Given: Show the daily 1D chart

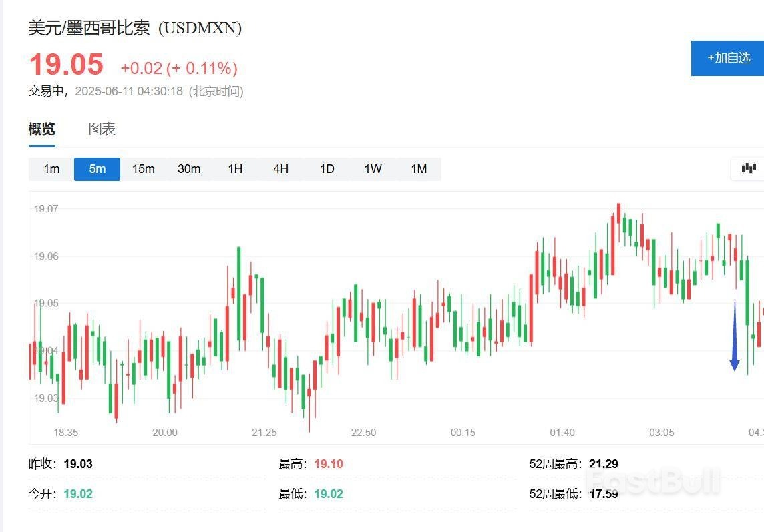Looking at the screenshot, I should [x=327, y=169].
